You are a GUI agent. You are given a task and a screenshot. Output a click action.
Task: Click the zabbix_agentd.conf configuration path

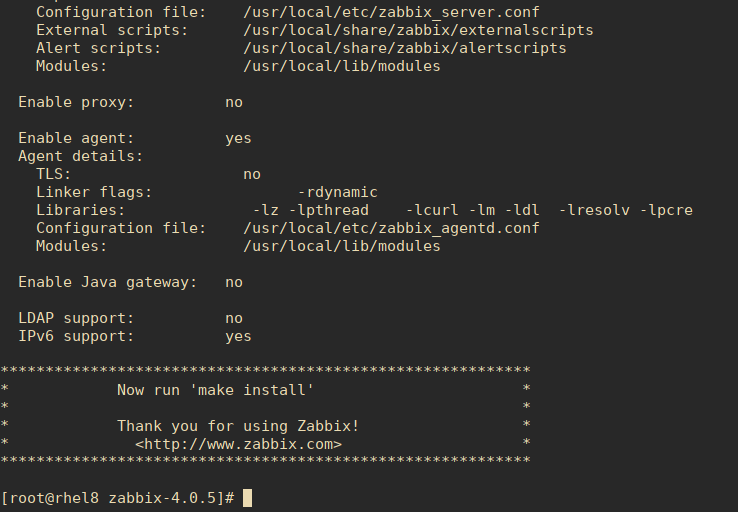pyautogui.click(x=391, y=228)
